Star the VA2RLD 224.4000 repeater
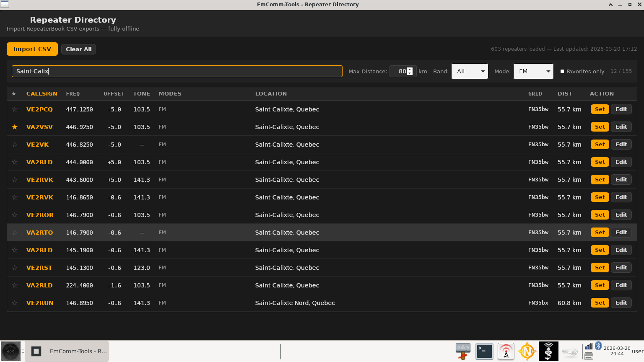The width and height of the screenshot is (644, 362). tap(15, 285)
